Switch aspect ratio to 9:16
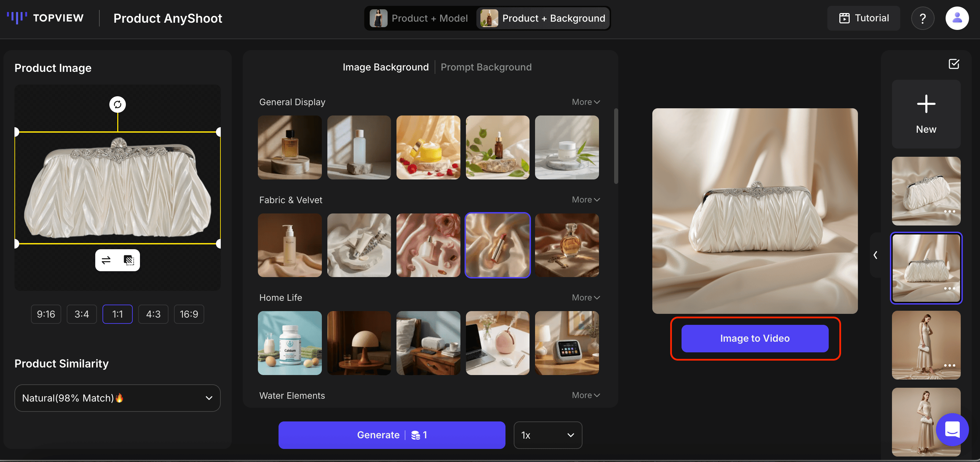 (46, 314)
